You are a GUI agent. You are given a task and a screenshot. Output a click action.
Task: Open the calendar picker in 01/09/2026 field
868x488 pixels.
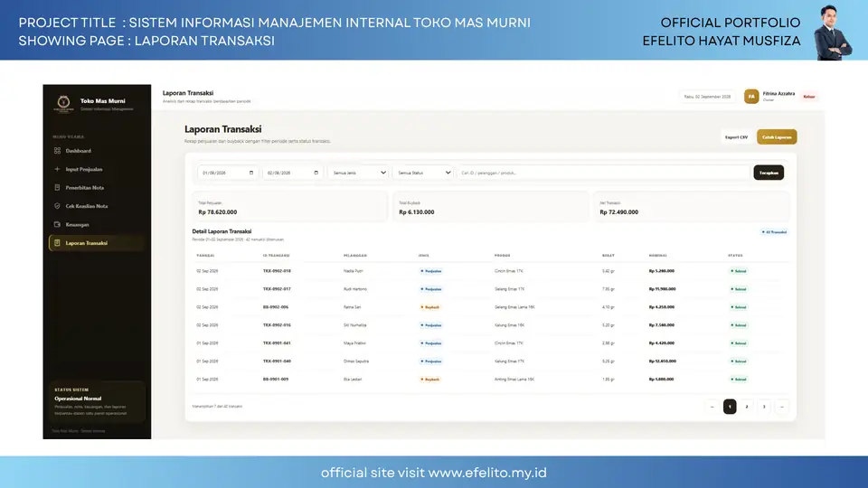[x=251, y=173]
